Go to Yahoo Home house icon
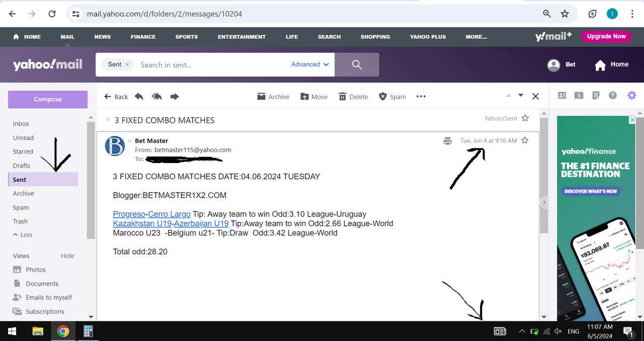Viewport: 644px width, 341px height. coord(600,65)
